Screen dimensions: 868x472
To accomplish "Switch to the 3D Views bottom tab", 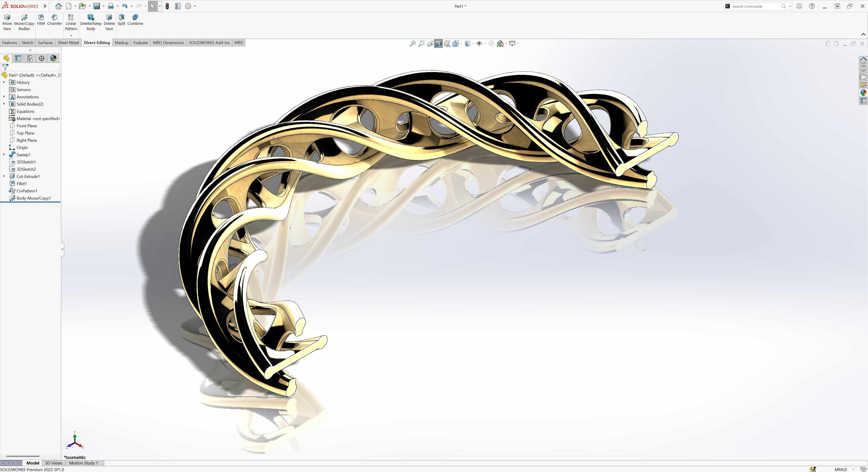I will click(54, 463).
